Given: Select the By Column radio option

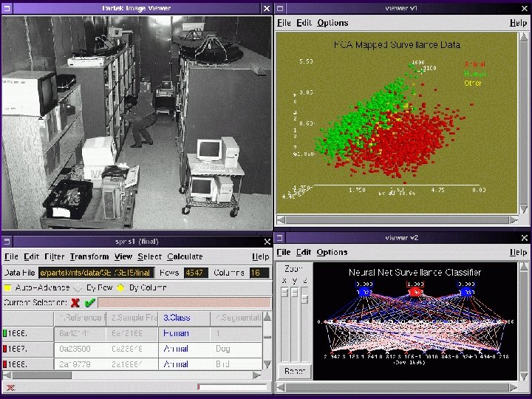Looking at the screenshot, I should pyautogui.click(x=120, y=287).
